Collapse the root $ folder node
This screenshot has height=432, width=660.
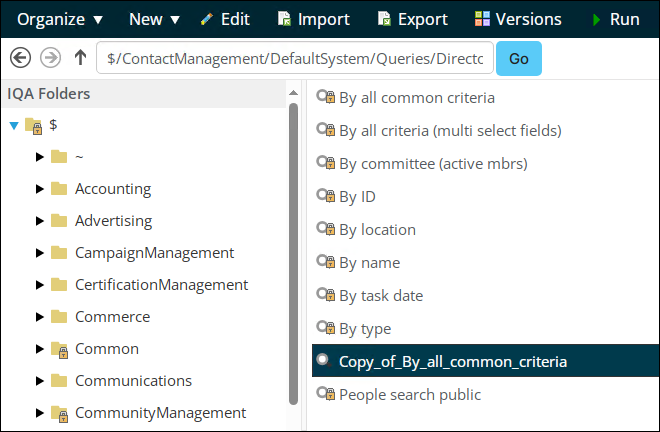pyautogui.click(x=13, y=126)
